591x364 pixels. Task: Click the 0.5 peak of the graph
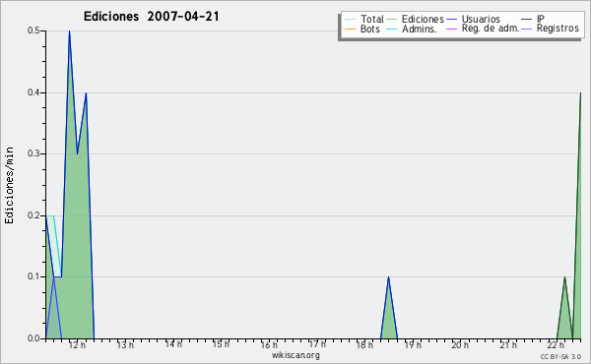click(x=69, y=31)
